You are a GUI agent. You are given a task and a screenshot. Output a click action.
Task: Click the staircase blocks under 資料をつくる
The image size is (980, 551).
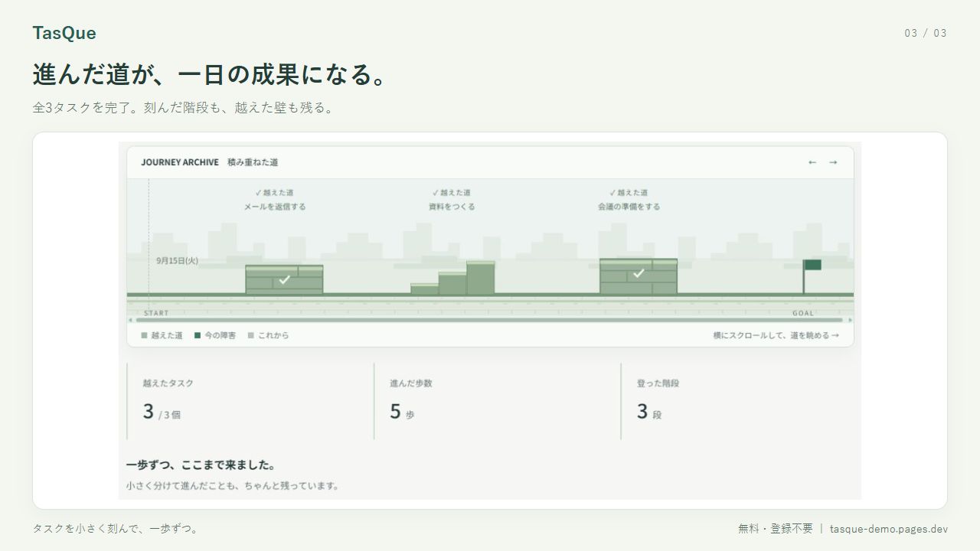[x=452, y=278]
